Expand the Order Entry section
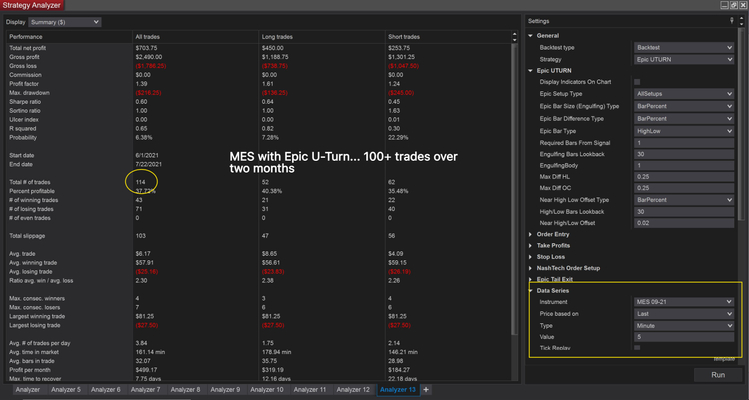This screenshot has width=749, height=400. [530, 234]
